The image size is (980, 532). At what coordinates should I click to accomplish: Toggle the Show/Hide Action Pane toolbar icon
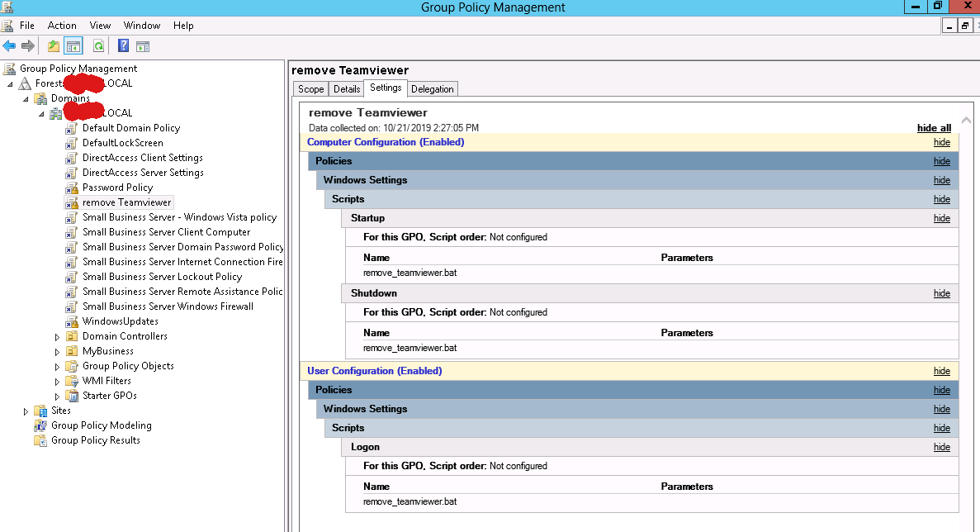tap(143, 45)
